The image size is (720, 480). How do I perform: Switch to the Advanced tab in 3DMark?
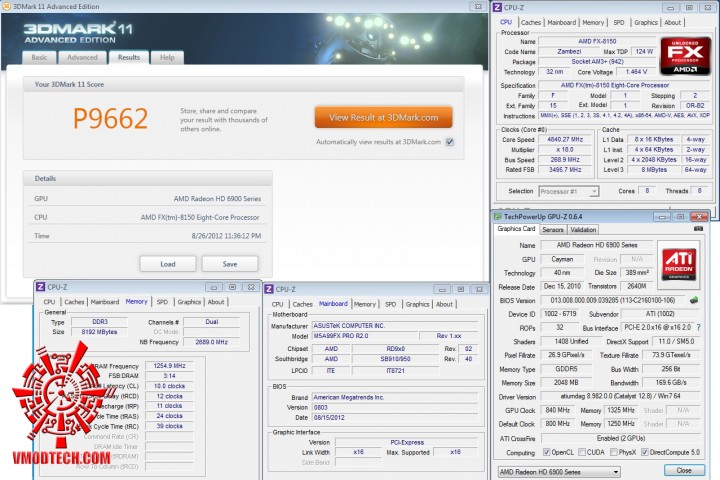click(x=82, y=57)
